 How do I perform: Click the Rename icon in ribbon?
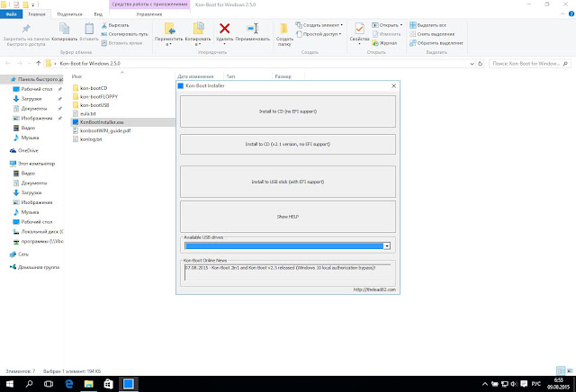pyautogui.click(x=253, y=29)
